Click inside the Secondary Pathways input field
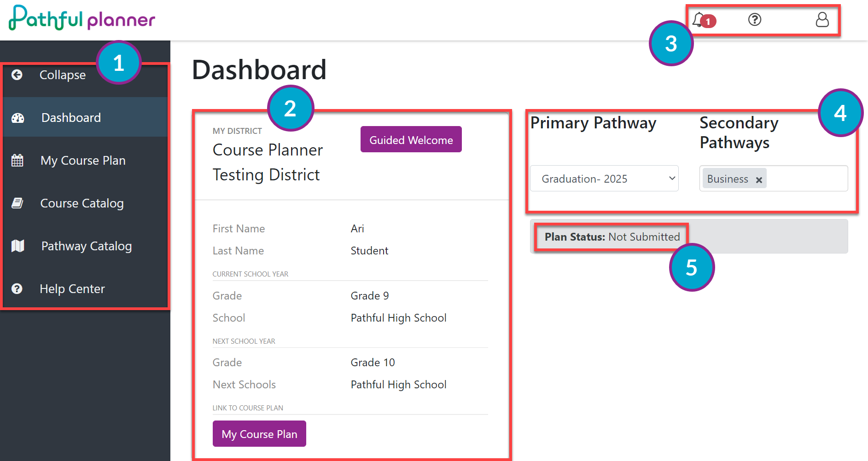Image resolution: width=868 pixels, height=461 pixels. tap(806, 179)
